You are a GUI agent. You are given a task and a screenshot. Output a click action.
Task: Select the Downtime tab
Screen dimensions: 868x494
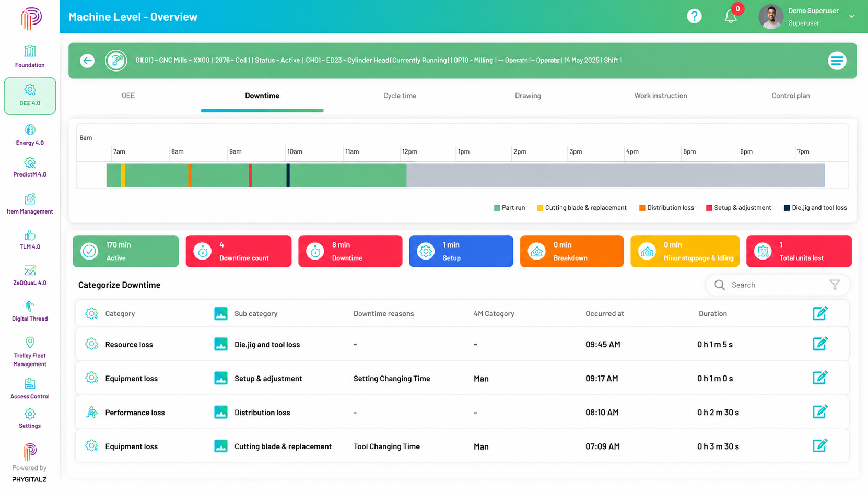262,96
